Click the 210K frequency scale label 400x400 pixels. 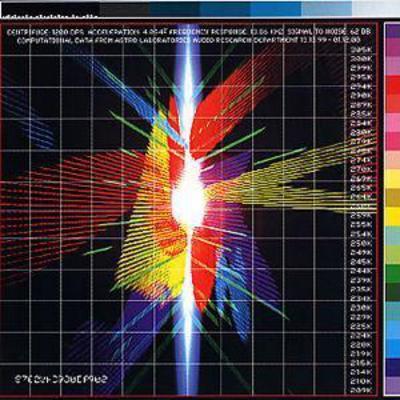coord(361,380)
